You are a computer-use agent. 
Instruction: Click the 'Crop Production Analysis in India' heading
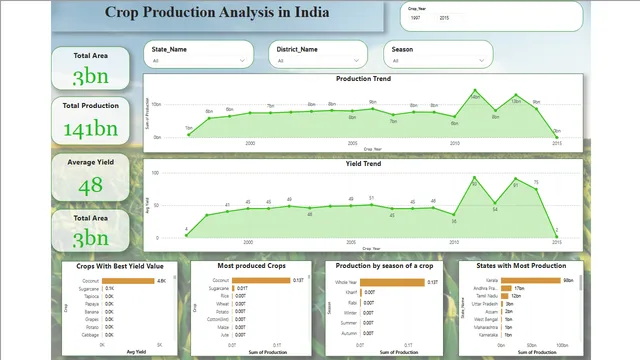(217, 12)
